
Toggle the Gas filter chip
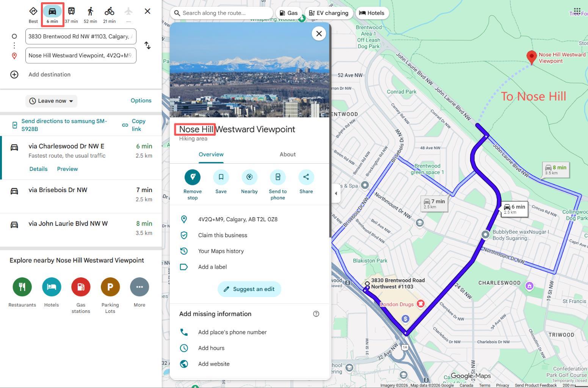click(289, 13)
